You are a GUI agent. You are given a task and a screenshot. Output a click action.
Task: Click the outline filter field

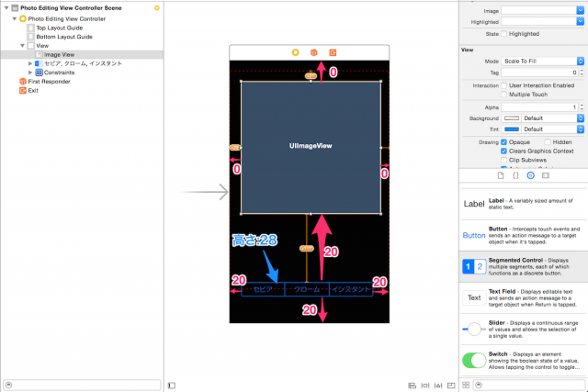pos(82,385)
